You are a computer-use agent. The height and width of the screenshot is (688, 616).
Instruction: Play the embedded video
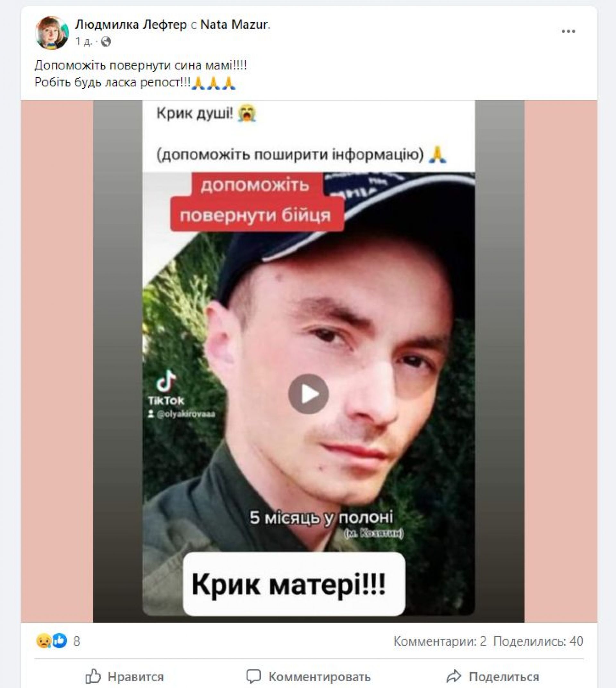click(308, 394)
